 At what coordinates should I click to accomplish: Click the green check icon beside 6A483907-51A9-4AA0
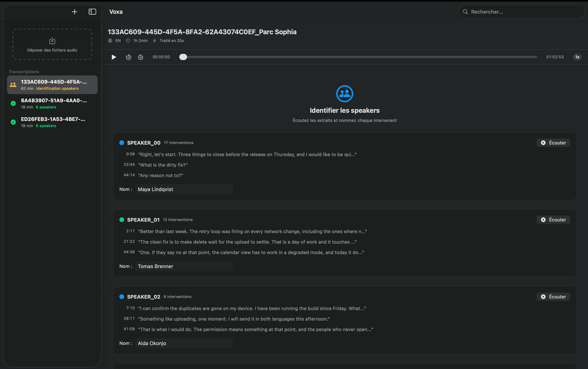point(13,103)
